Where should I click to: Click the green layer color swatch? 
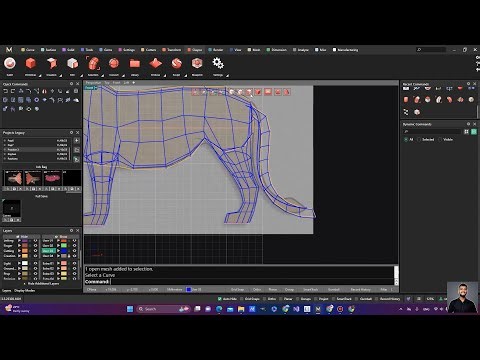point(64,246)
